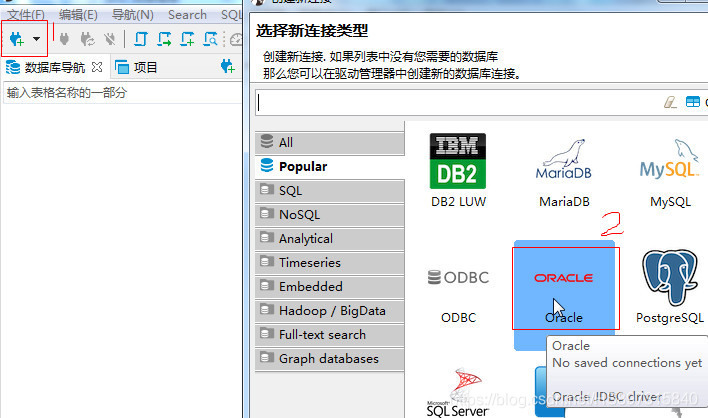Select the Full-text search category
This screenshot has width=708, height=418.
click(x=330, y=334)
